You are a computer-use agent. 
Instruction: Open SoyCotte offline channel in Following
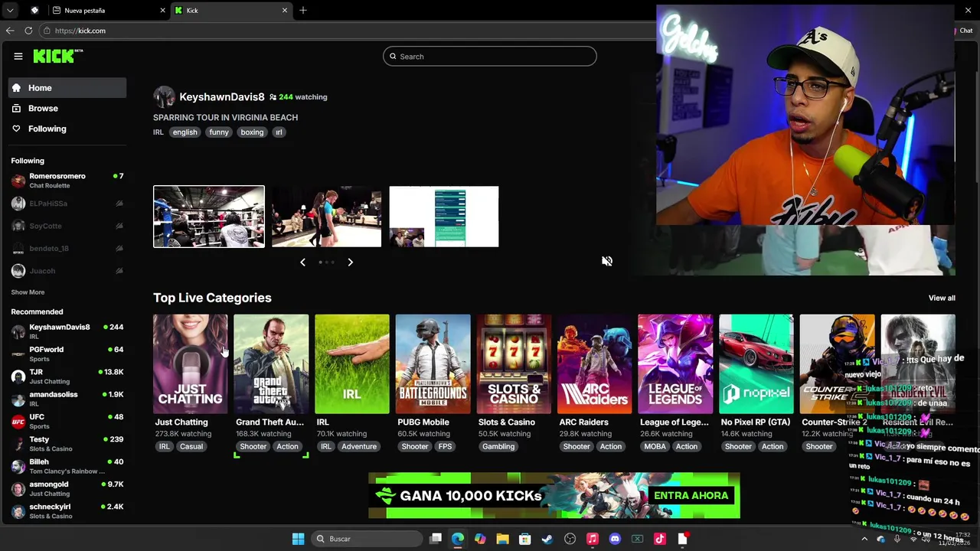click(67, 226)
